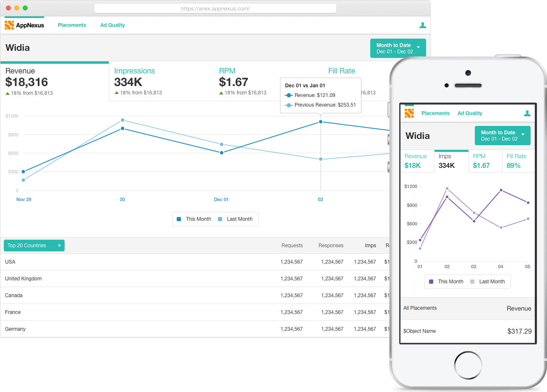Select the Canada table row
The image size is (547, 392).
195,295
